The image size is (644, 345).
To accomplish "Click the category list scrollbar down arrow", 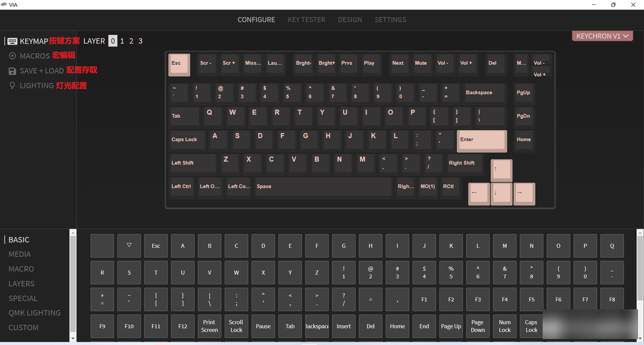I will pos(73,338).
